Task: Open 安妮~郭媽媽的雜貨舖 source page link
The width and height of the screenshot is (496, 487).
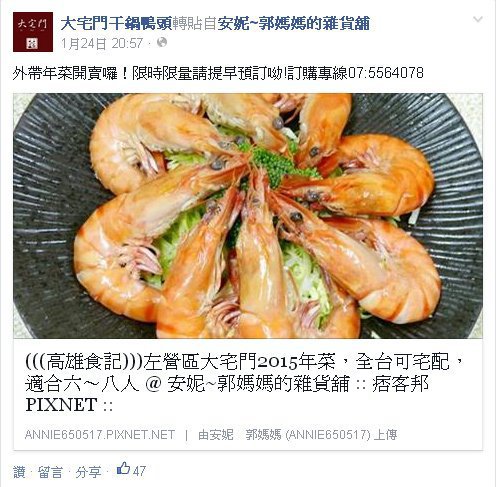Action: [293, 24]
